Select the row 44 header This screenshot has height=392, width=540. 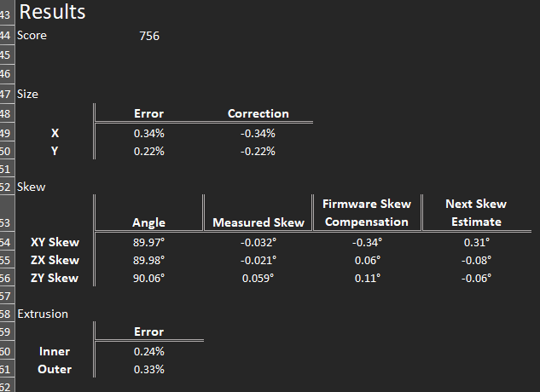[x=5, y=36]
